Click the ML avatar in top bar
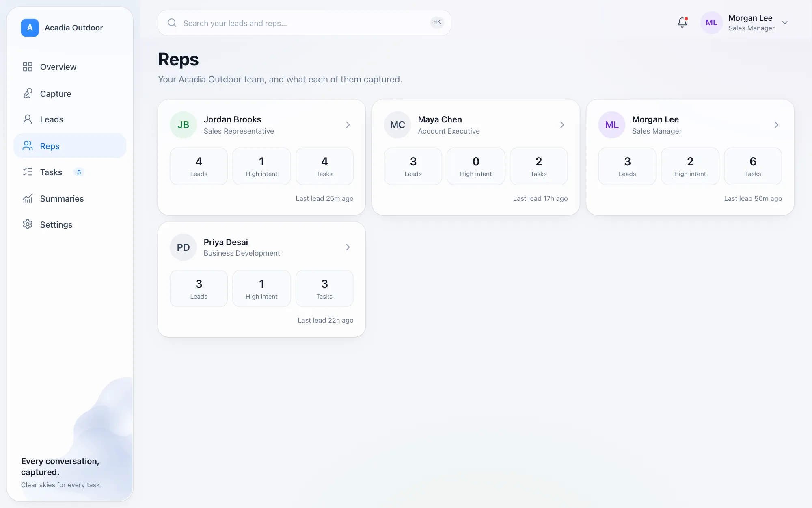The height and width of the screenshot is (508, 812). point(712,23)
